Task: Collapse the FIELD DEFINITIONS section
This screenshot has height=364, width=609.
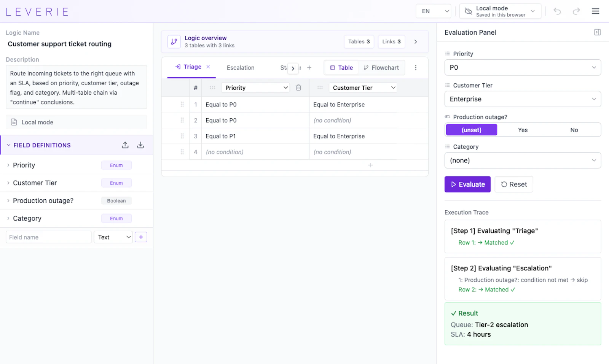Action: click(x=9, y=145)
